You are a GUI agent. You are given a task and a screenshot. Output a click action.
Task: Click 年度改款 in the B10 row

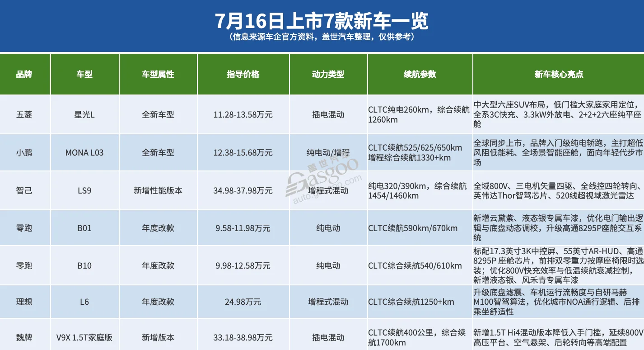tap(158, 265)
